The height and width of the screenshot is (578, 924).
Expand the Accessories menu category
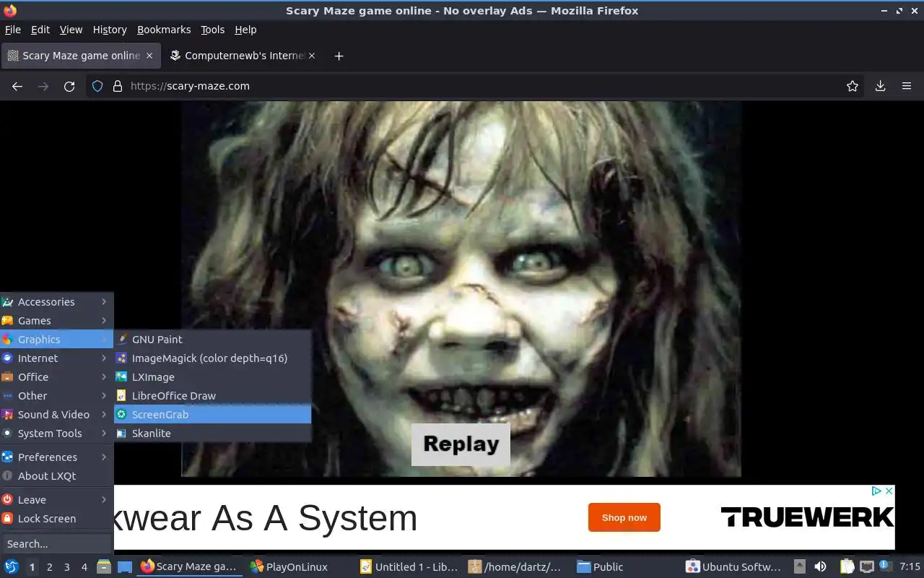pyautogui.click(x=56, y=302)
